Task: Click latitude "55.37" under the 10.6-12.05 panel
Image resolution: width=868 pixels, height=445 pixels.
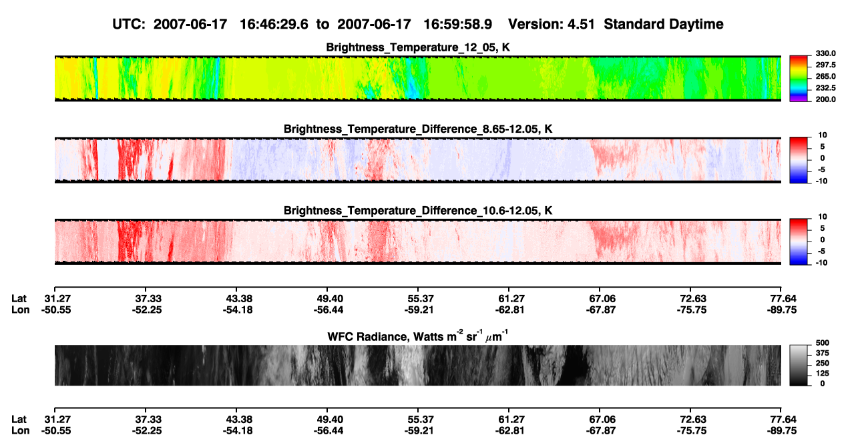Action: [x=421, y=298]
